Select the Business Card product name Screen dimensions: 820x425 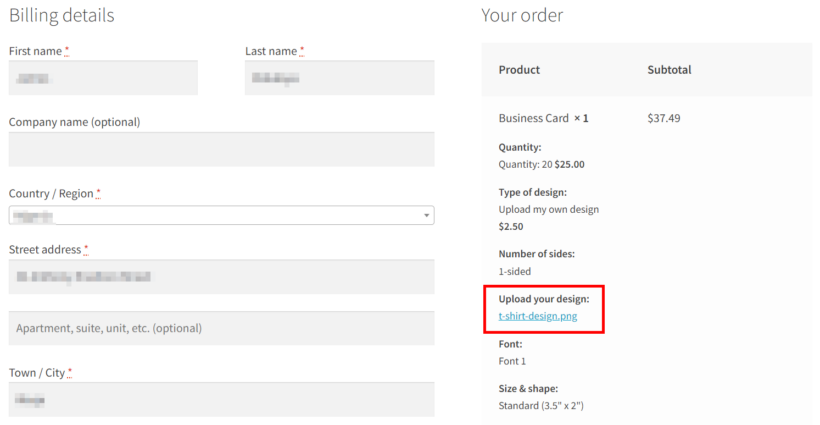tap(533, 118)
